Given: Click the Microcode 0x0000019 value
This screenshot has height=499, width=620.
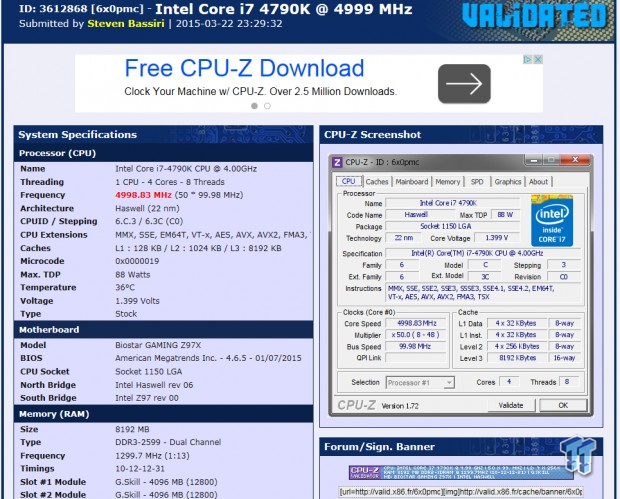Looking at the screenshot, I should 137,261.
